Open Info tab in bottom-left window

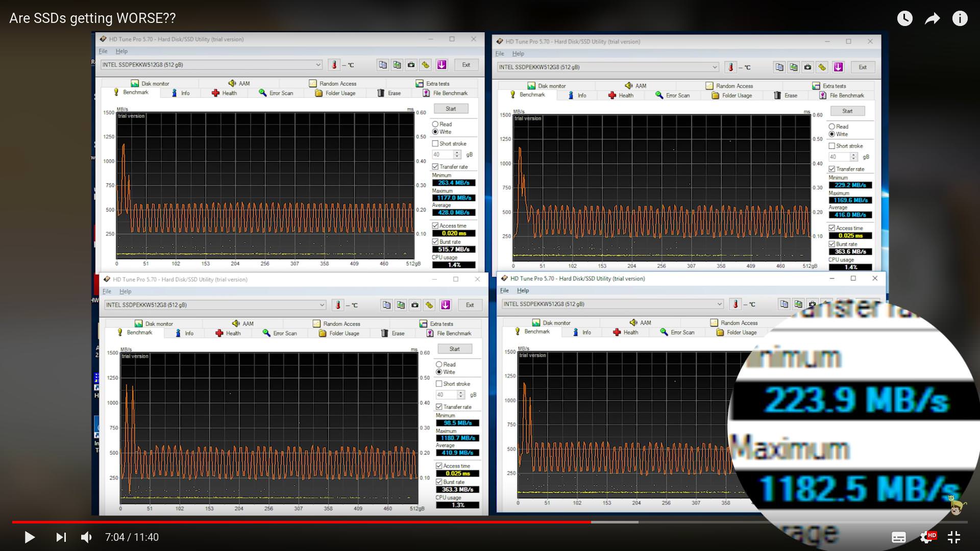pos(184,333)
